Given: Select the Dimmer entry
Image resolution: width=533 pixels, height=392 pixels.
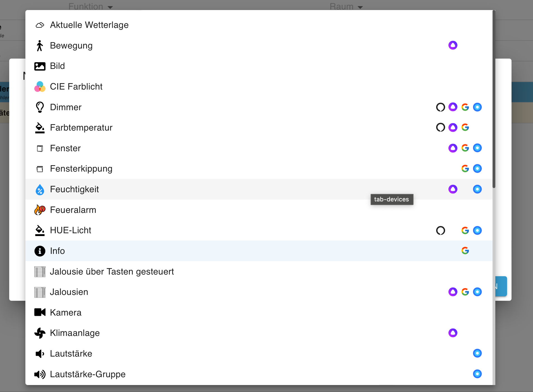Looking at the screenshot, I should point(259,107).
